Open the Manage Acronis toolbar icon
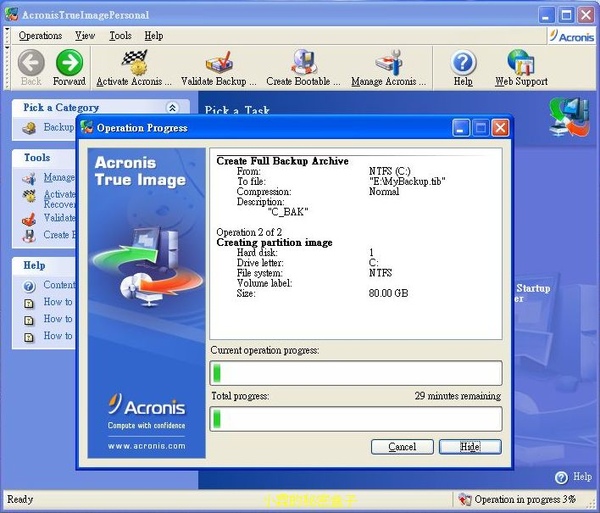Image resolution: width=600 pixels, height=513 pixels. pos(389,62)
